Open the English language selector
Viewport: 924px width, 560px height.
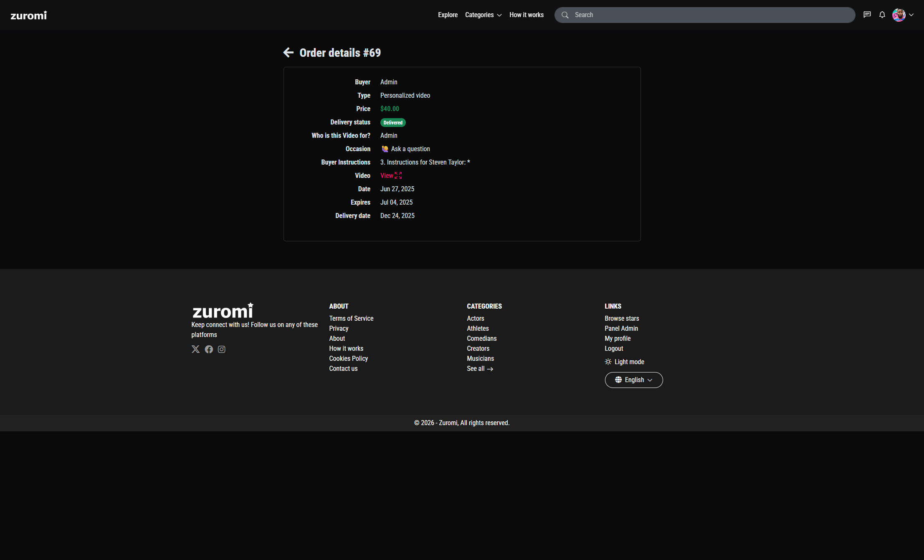click(634, 380)
